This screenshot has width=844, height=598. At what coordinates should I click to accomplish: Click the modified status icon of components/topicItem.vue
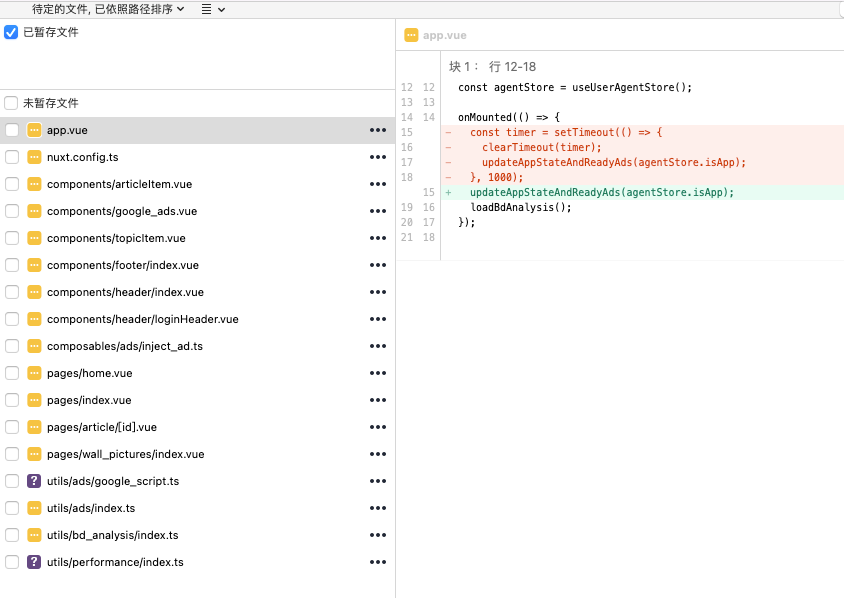point(34,238)
